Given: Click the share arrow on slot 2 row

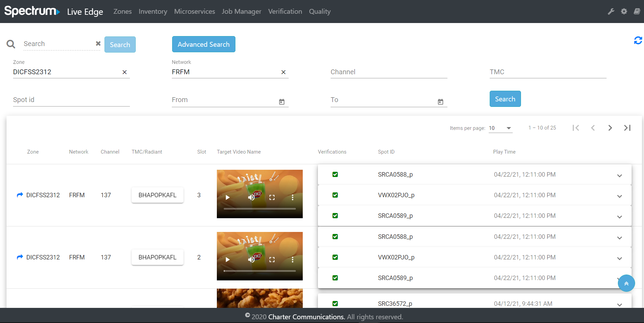Looking at the screenshot, I should click(20, 257).
